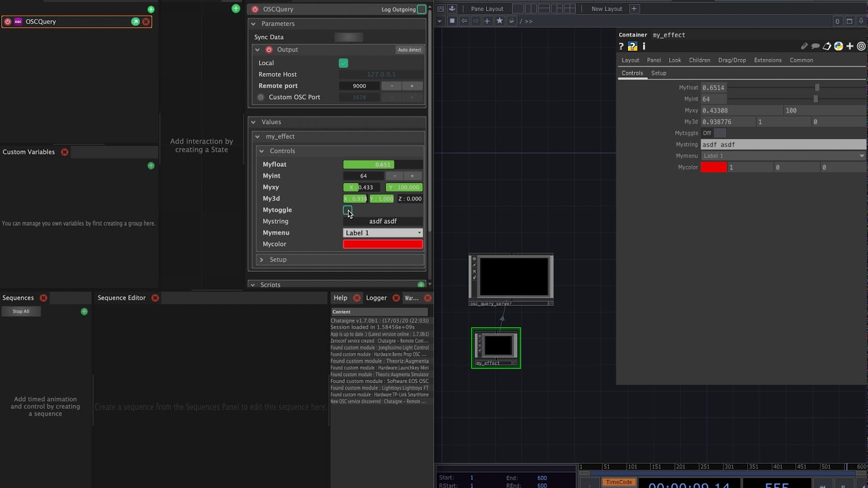Viewport: 868px width, 488px height.
Task: Close the Sequence Editor panel tab
Action: click(155, 298)
